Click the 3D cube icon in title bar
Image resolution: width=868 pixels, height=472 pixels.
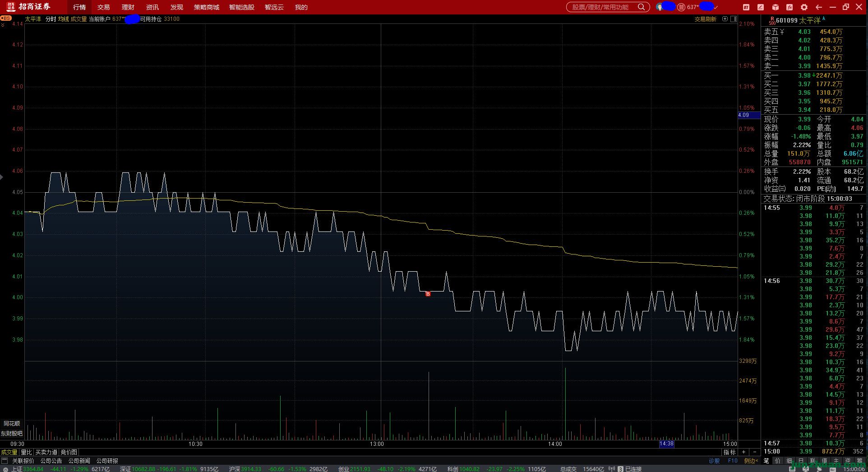coord(775,7)
